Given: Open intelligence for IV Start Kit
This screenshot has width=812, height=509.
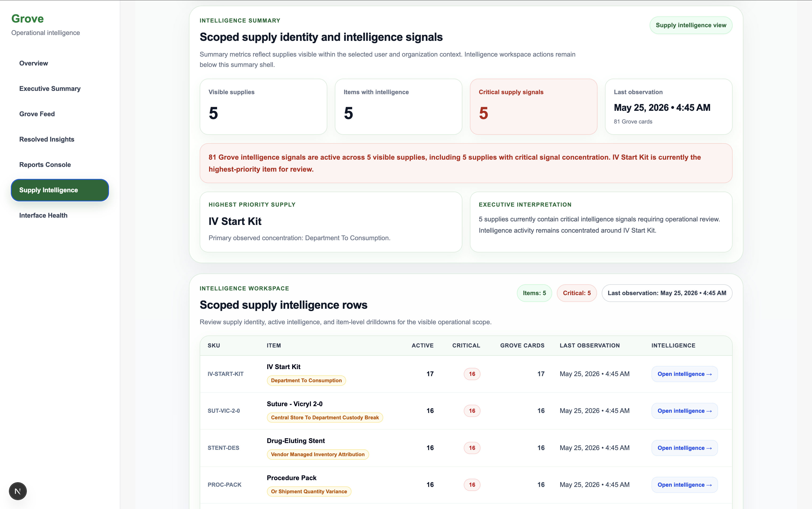Looking at the screenshot, I should (x=685, y=374).
